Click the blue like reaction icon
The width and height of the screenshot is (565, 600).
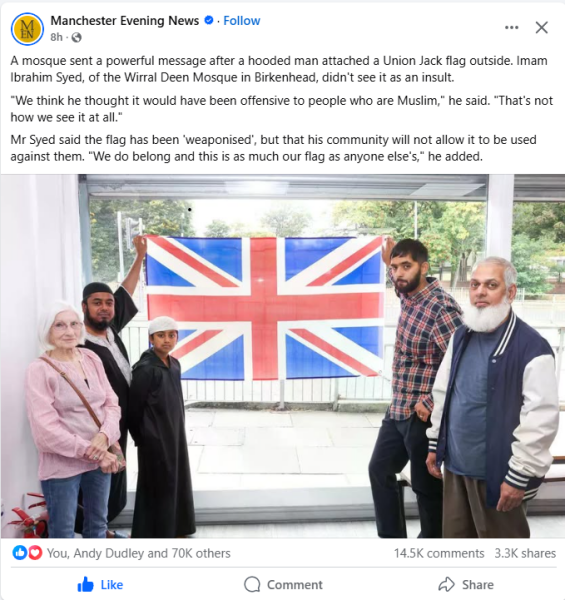20,553
